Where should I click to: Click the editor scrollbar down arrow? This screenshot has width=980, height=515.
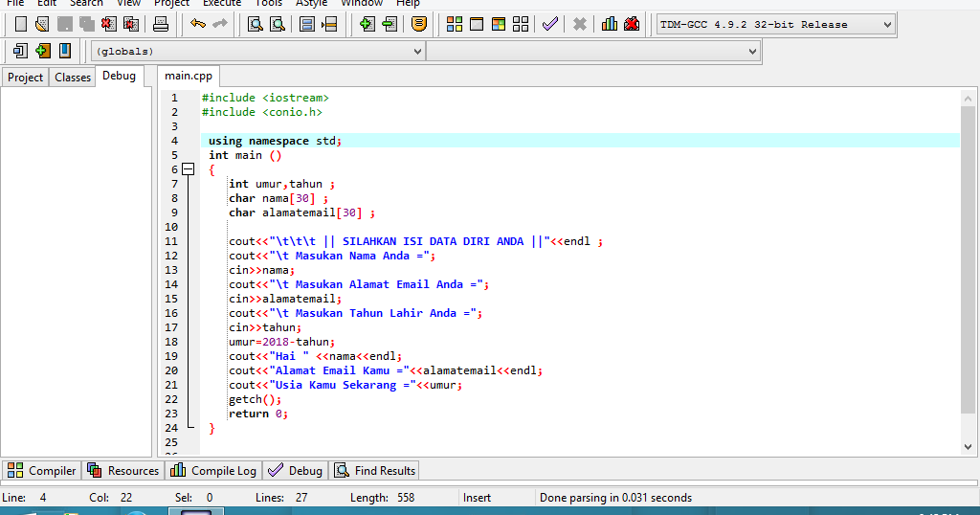click(968, 447)
